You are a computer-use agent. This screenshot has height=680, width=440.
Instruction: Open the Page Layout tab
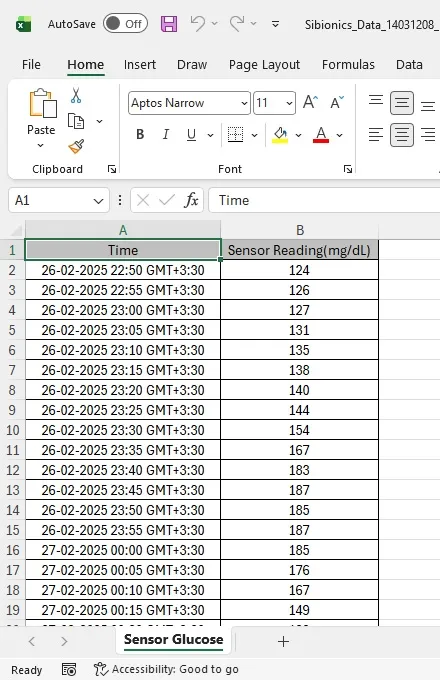click(x=264, y=65)
